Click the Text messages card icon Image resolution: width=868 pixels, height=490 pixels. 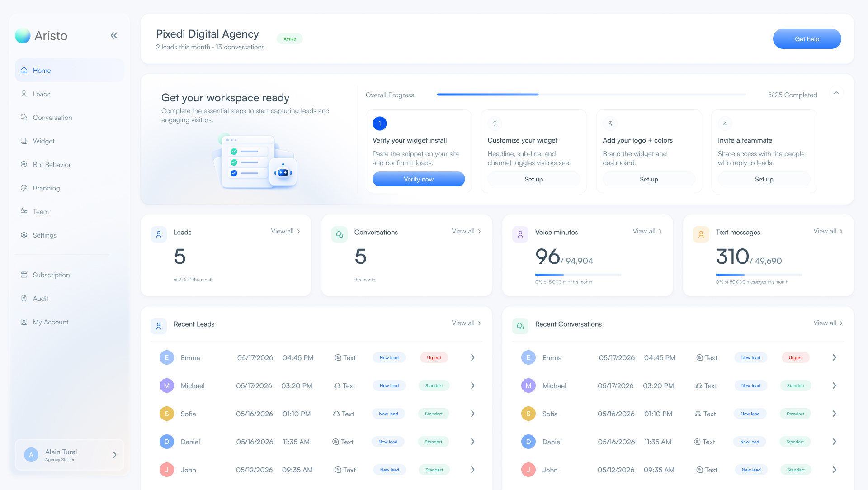coord(701,234)
